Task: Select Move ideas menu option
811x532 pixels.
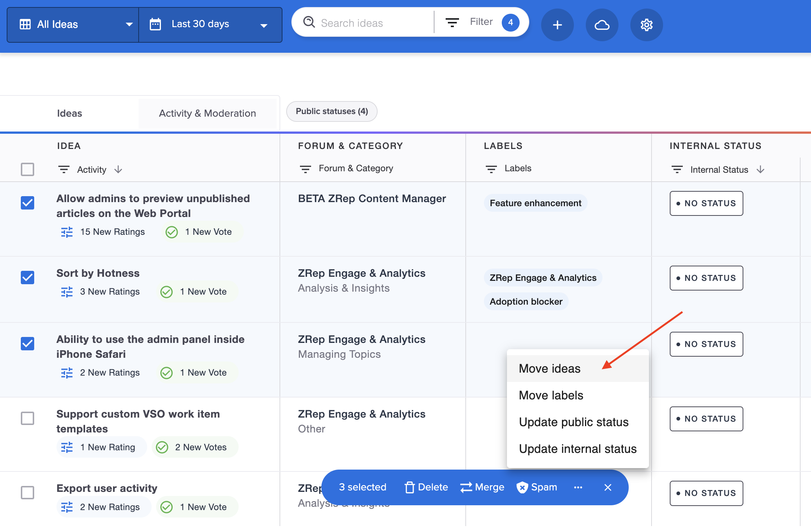Action: pos(578,369)
